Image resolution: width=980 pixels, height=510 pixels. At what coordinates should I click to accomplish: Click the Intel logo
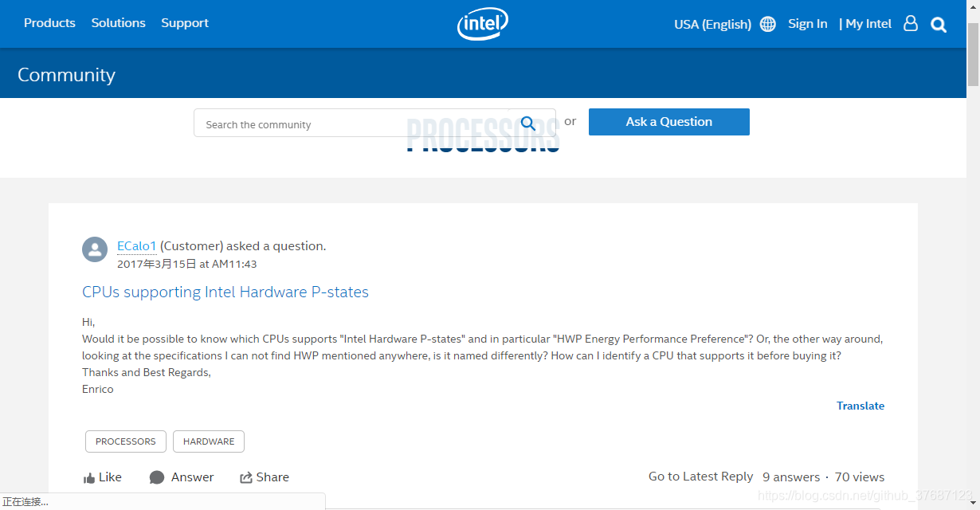click(x=483, y=24)
